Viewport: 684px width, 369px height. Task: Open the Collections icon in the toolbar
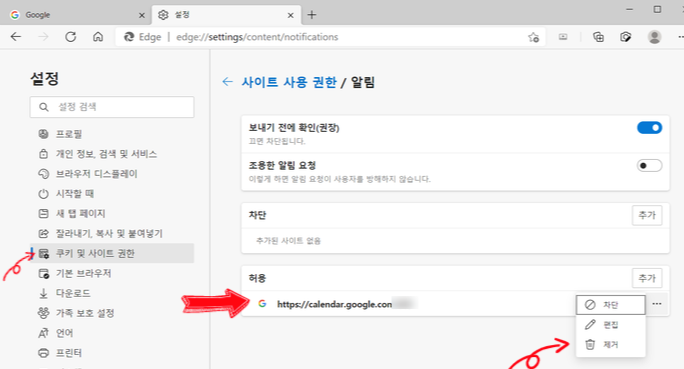(x=598, y=37)
